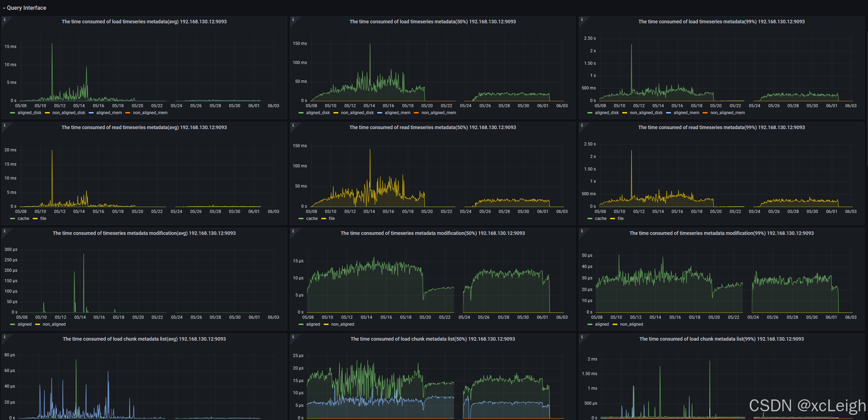This screenshot has width=868, height=420.
Task: Click info icon on metadata modification(50%) panel
Action: click(x=293, y=231)
